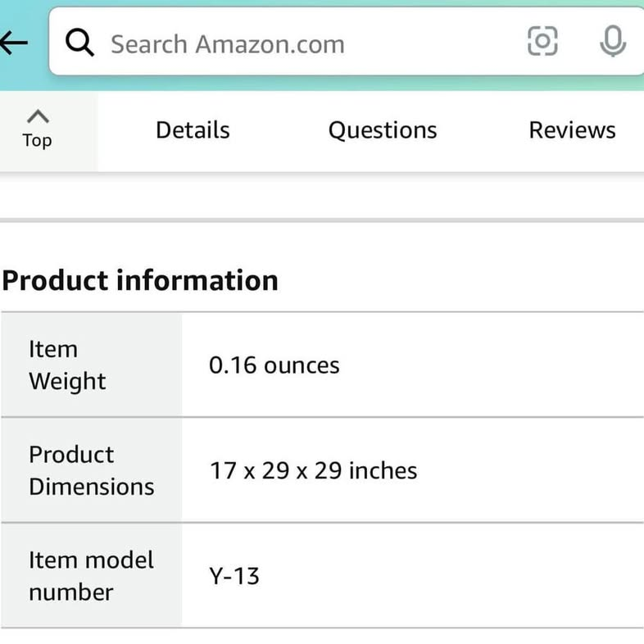Click the Item Weight label cell
644x644 pixels.
point(91,365)
